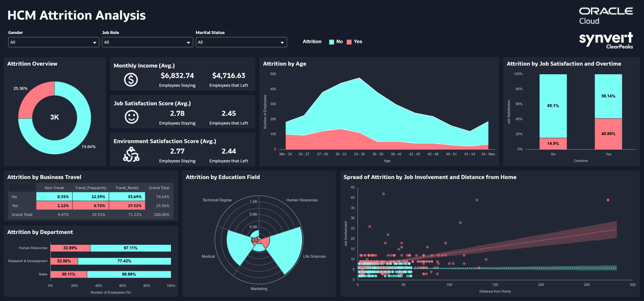Click the $6,832.74 staying income value
Viewport: 644px width, 301px height.
177,76
